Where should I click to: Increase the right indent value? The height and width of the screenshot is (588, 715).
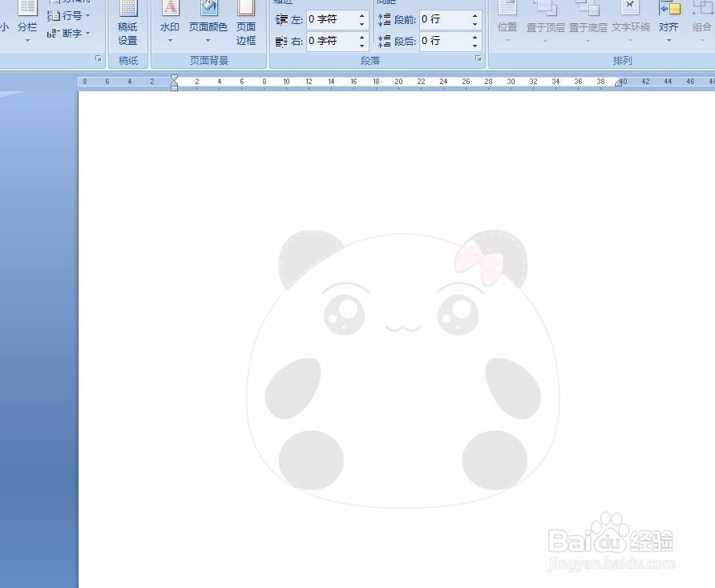362,37
